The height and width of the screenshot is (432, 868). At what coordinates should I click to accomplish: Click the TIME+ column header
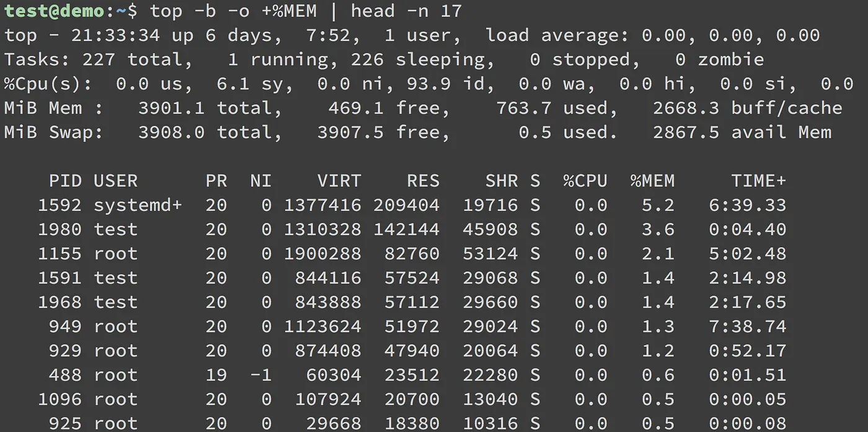[x=758, y=181]
